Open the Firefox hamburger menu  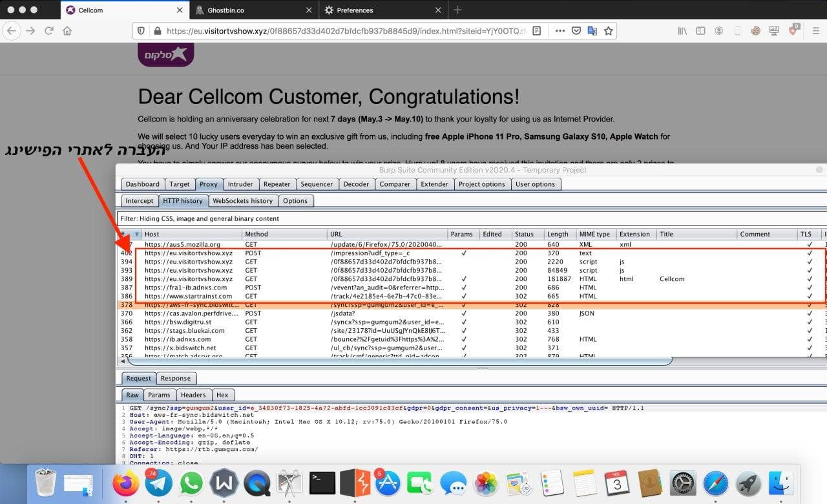815,30
